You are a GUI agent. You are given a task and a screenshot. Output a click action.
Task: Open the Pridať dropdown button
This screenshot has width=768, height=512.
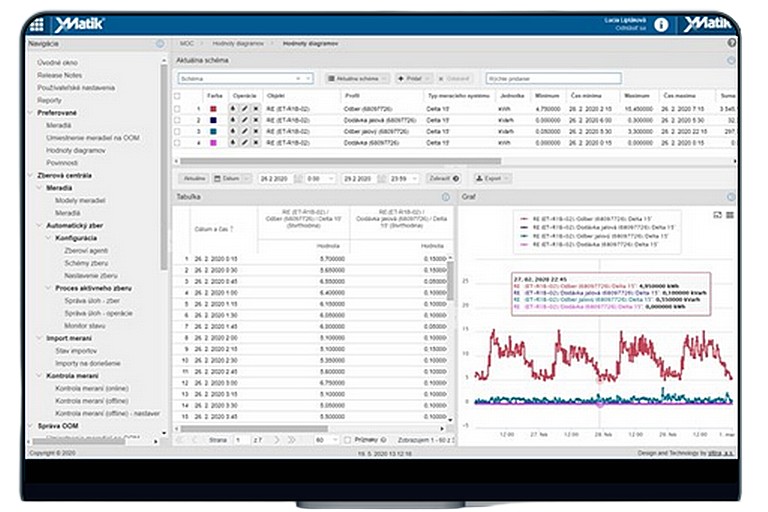(x=413, y=77)
